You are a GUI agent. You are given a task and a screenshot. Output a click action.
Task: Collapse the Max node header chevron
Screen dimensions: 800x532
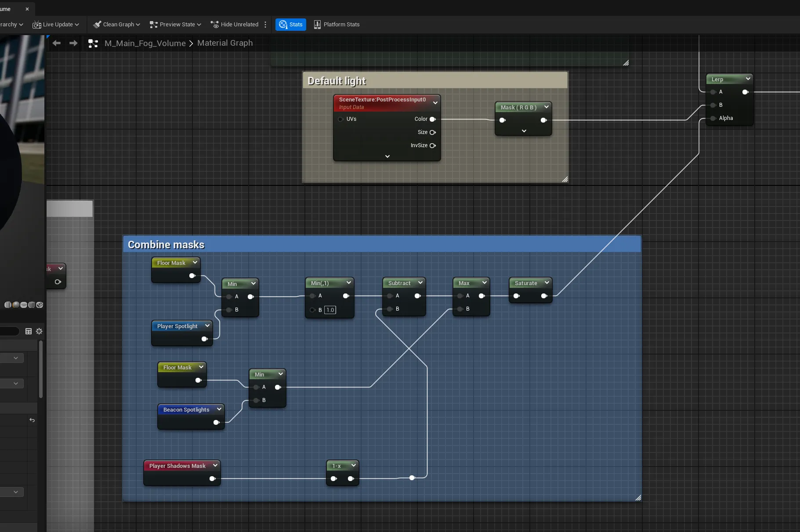pyautogui.click(x=485, y=282)
